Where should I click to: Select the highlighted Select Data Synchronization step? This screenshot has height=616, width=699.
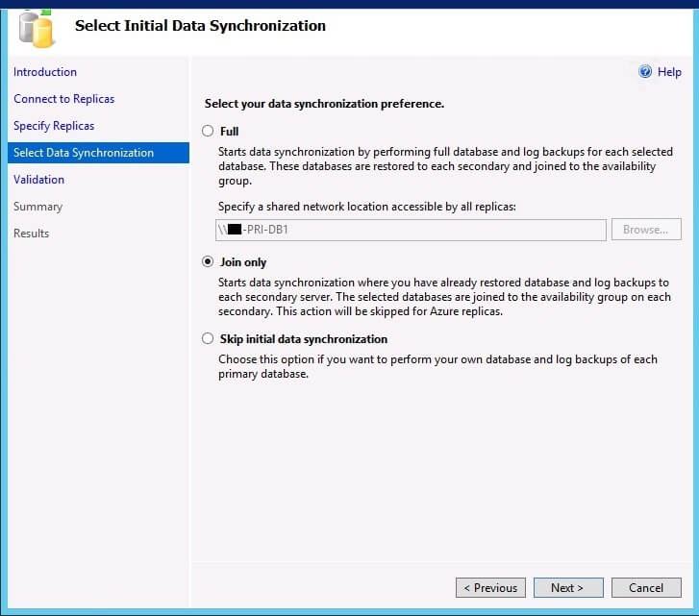pyautogui.click(x=84, y=153)
